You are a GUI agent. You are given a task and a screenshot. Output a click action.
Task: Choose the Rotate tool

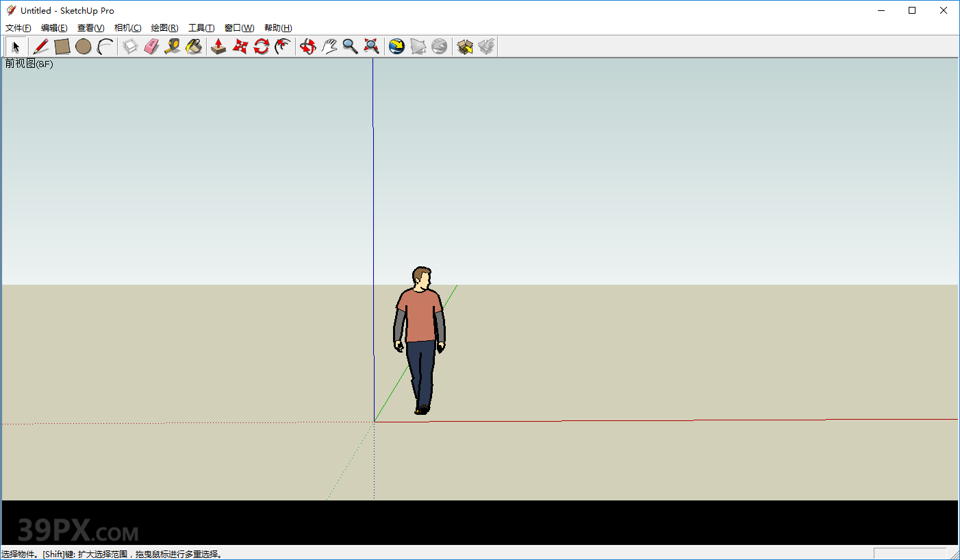(261, 46)
